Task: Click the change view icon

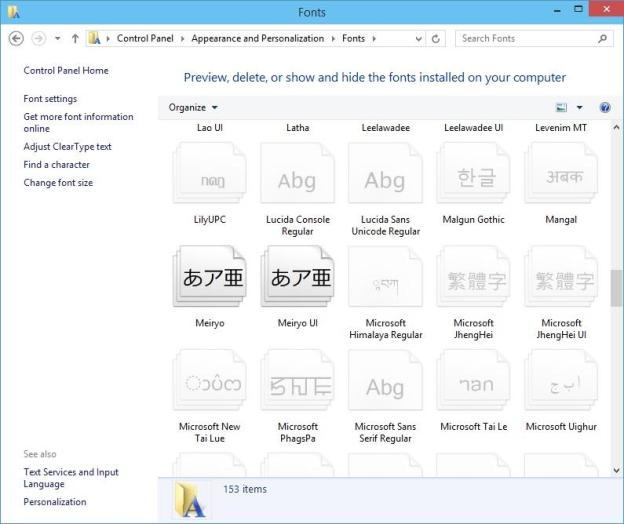Action: (562, 107)
